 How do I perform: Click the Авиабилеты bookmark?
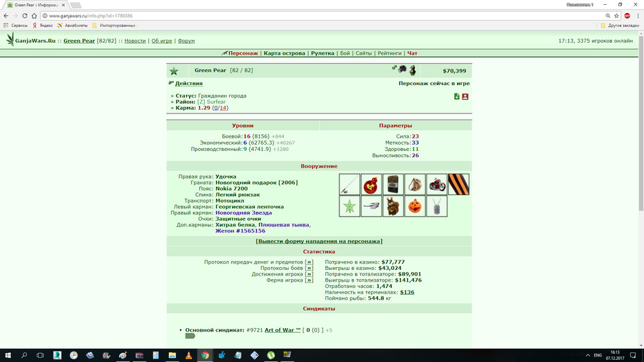pyautogui.click(x=72, y=26)
